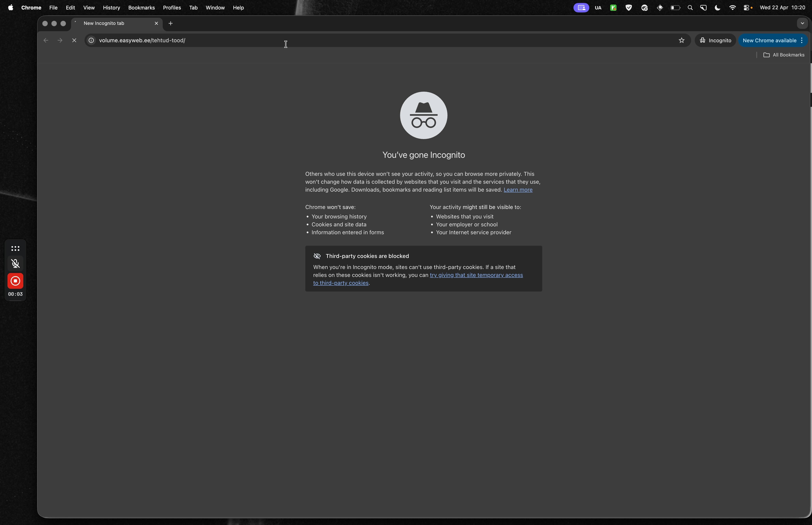
Task: Click the Learn more link
Action: 518,190
